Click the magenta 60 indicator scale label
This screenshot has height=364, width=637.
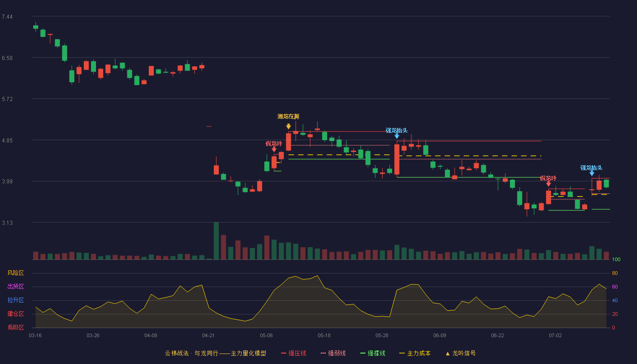[615, 287]
